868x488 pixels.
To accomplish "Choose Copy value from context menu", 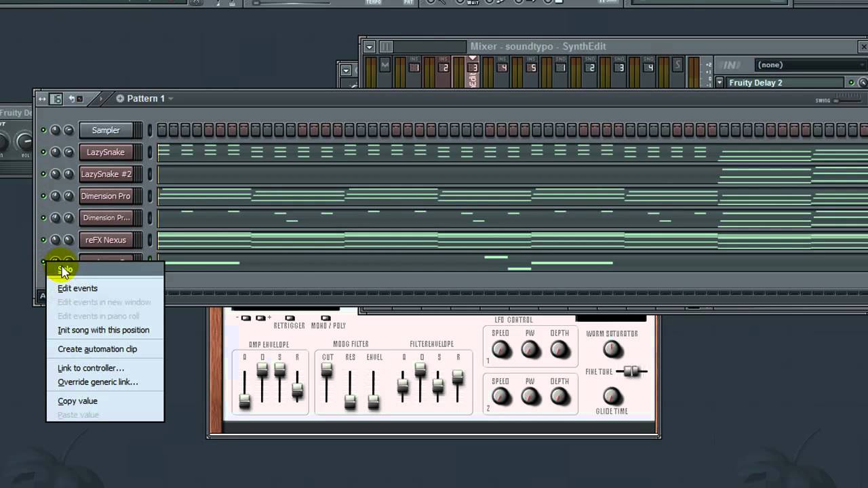I will click(77, 401).
